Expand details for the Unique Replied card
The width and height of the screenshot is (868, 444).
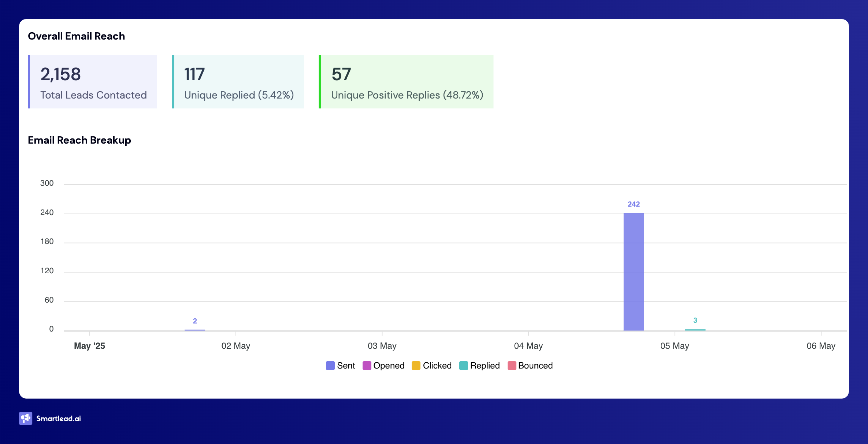tap(238, 81)
